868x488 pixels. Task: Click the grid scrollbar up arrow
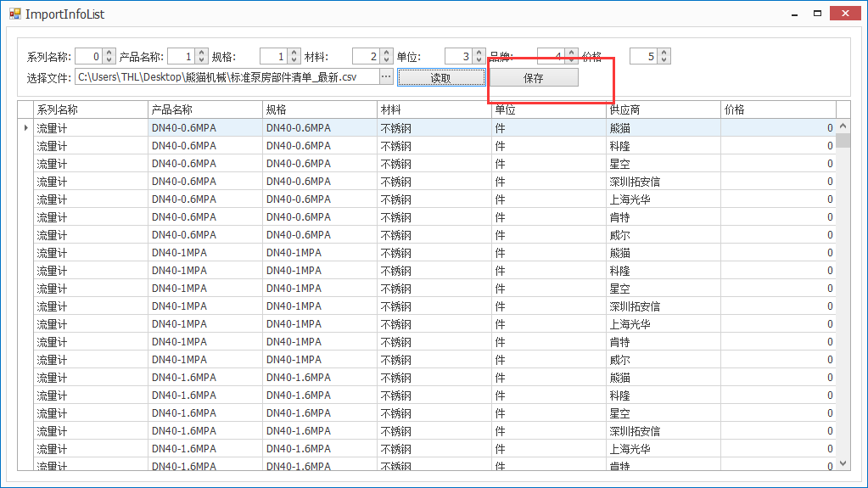(843, 126)
